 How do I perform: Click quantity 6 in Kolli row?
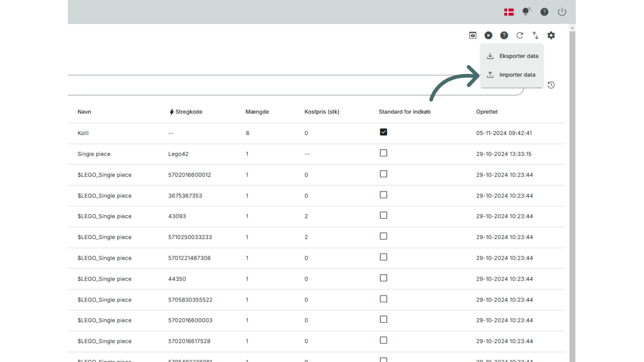click(248, 133)
